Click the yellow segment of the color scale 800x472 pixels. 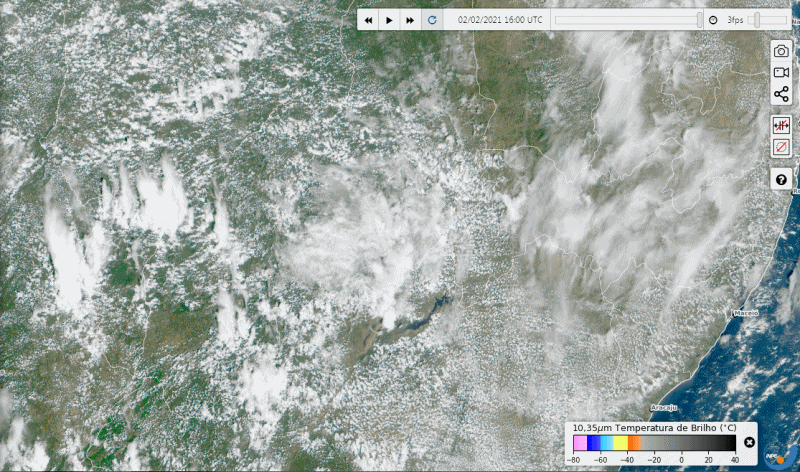(620, 442)
